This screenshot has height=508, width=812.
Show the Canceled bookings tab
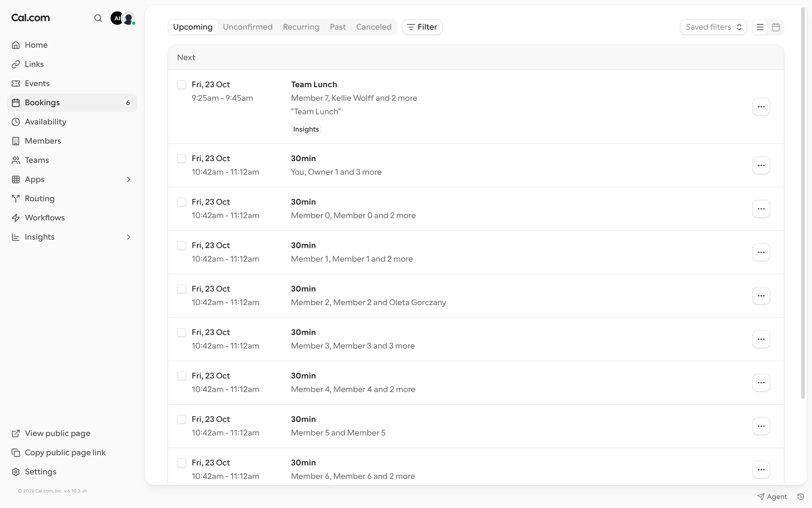tap(374, 27)
